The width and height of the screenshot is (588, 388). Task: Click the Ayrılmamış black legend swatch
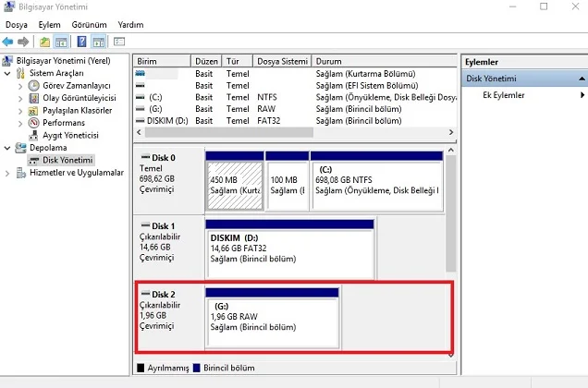pos(141,368)
